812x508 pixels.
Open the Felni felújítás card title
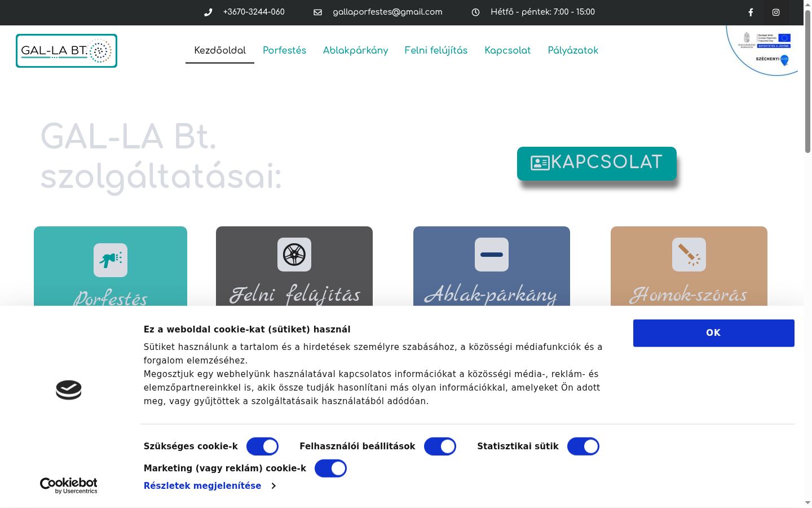coord(294,294)
